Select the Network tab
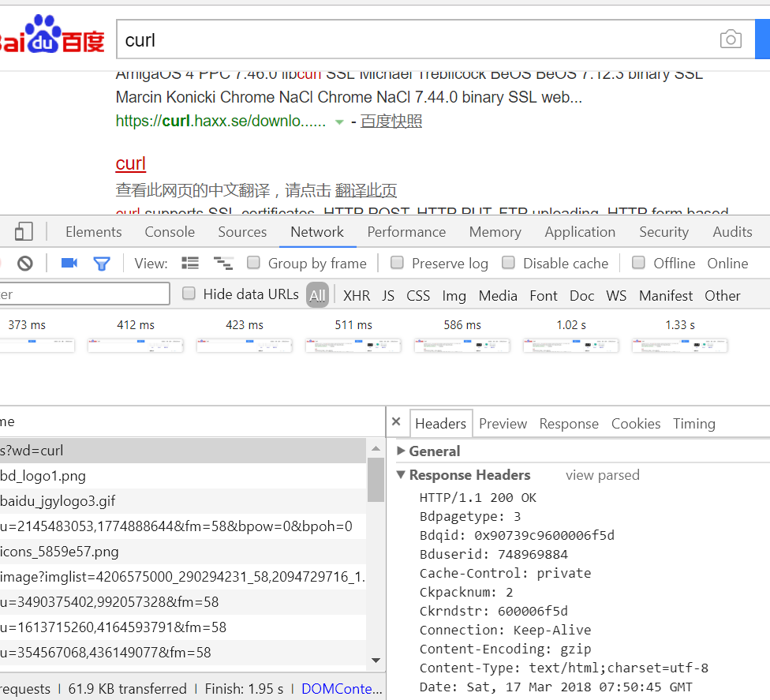Image resolution: width=770 pixels, height=700 pixels. (317, 232)
